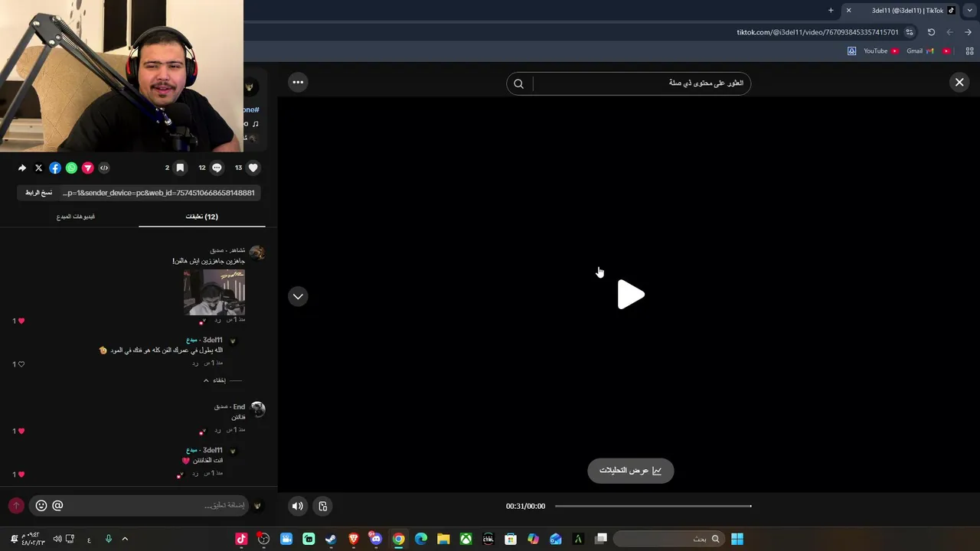
Task: Open the three-dots more options menu
Action: pos(298,82)
